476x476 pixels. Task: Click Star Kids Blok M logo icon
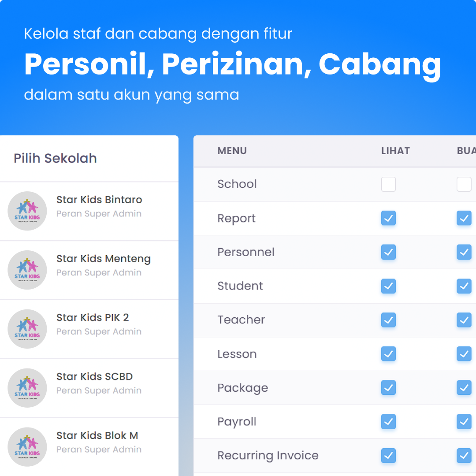(27, 447)
